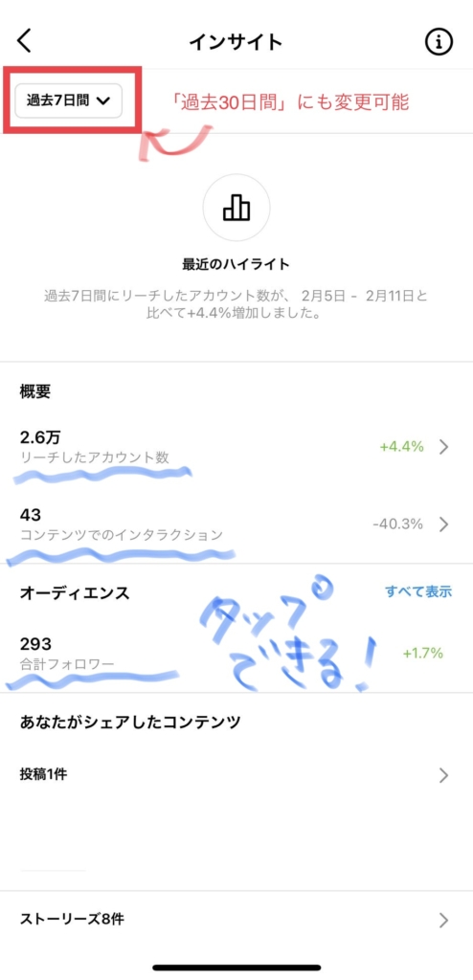Tap chevron next to +4.4% reach
473x980 pixels.
coord(443,447)
